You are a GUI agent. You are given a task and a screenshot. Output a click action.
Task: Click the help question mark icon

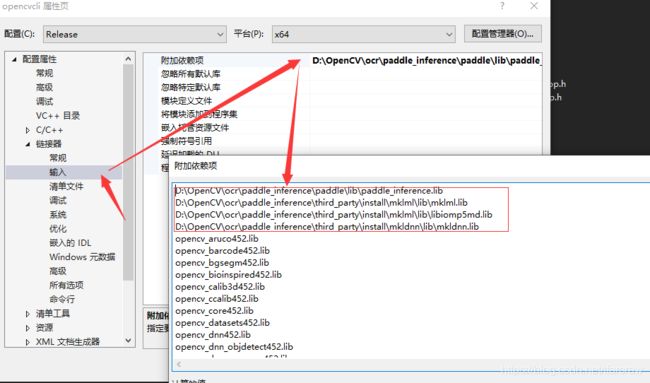pyautogui.click(x=502, y=6)
